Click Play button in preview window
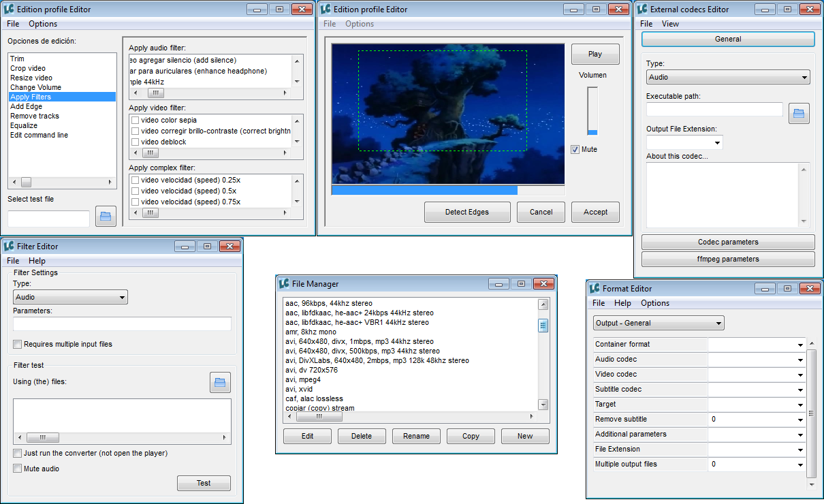824x504 pixels. tap(595, 54)
